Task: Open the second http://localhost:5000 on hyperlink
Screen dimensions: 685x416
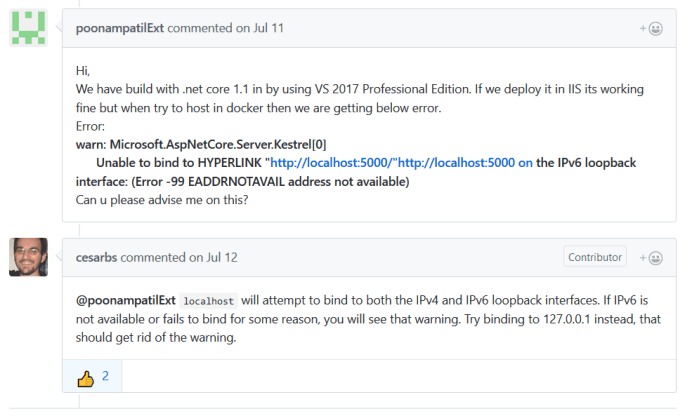Action: click(465, 163)
